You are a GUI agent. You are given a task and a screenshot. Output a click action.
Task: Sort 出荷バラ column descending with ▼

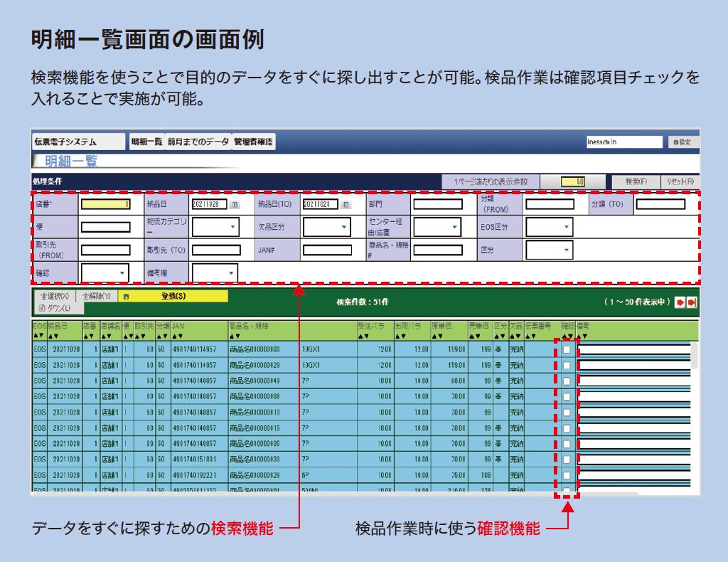[x=403, y=336]
